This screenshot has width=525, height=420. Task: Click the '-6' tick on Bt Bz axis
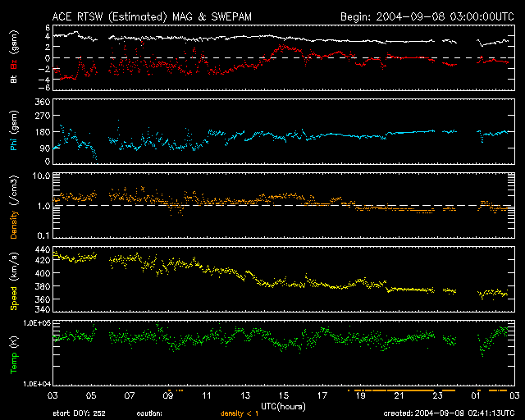coord(45,88)
